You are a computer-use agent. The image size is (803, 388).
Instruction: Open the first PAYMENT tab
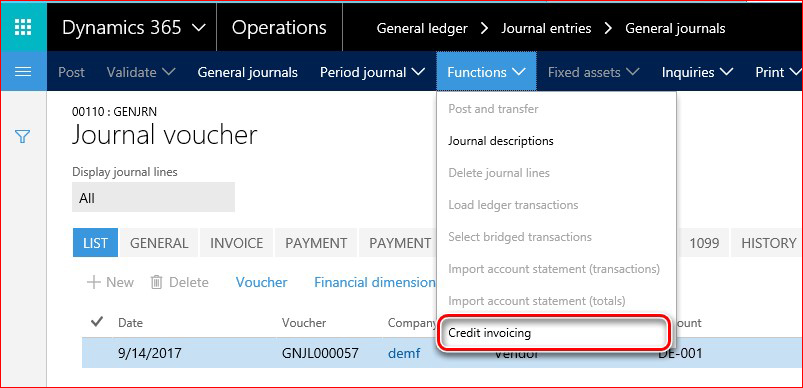(x=316, y=243)
